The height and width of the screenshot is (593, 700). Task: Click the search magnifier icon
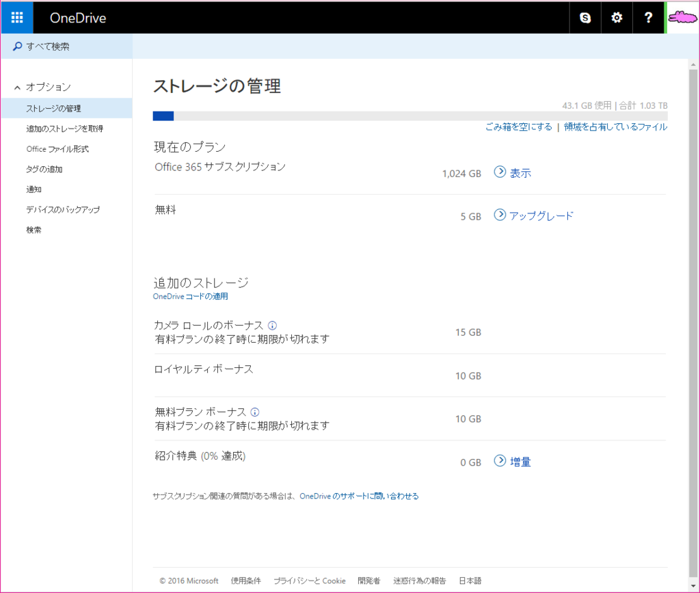[17, 46]
